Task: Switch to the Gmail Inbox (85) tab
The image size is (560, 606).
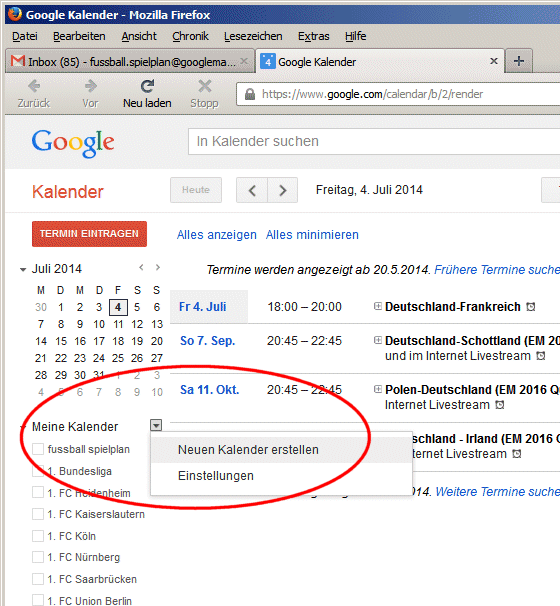Action: [129, 61]
